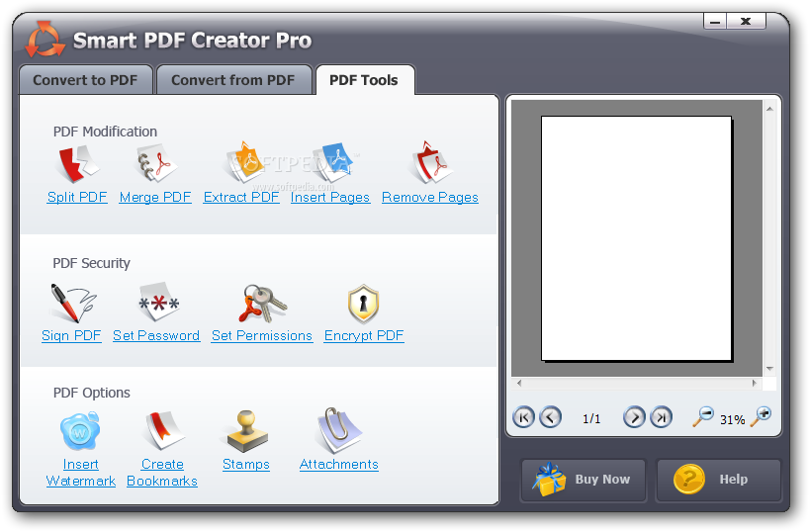The image size is (810, 532).
Task: Go to last page in preview
Action: [x=662, y=417]
